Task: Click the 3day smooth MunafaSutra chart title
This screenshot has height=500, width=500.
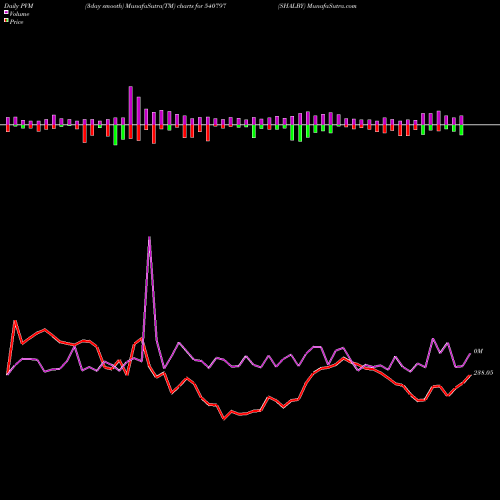Action: coord(156,6)
